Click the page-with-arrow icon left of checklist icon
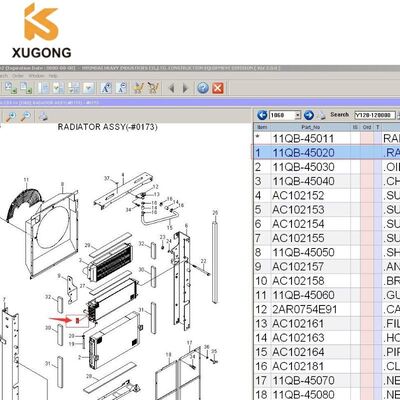Viewport: 400px width, 400px height. tap(43, 88)
